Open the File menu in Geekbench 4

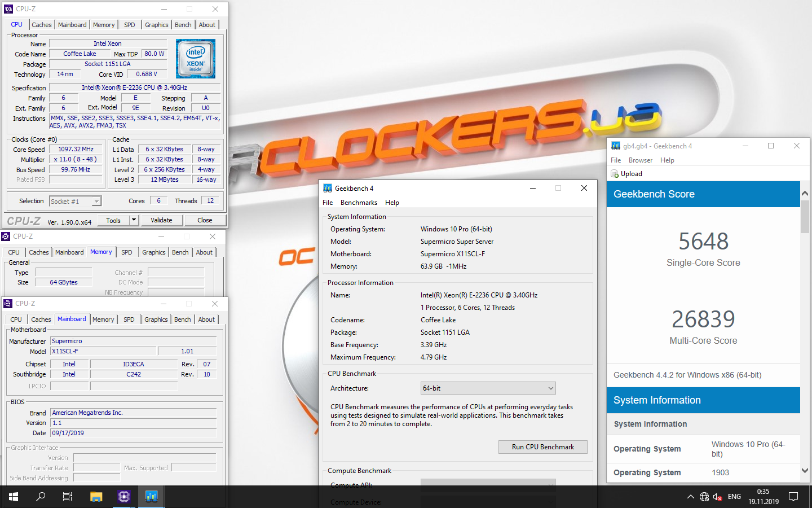(x=328, y=203)
